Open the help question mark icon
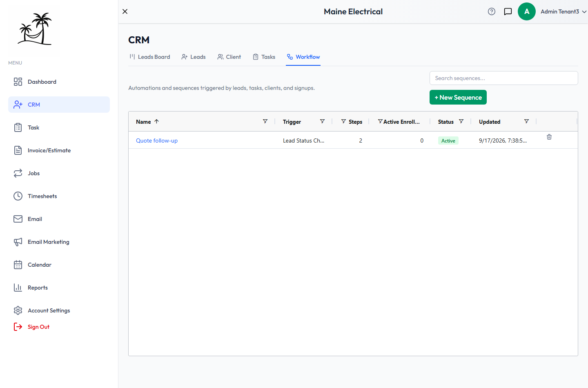 point(492,11)
